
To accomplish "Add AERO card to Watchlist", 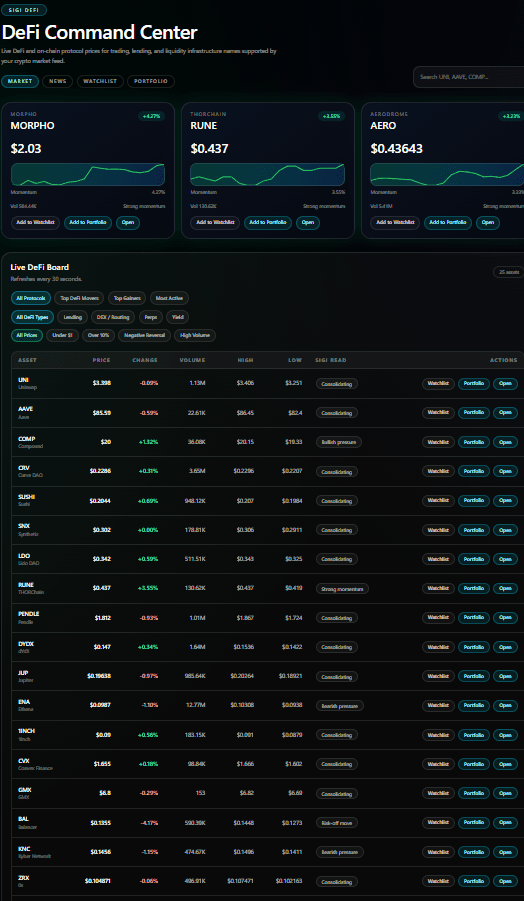I will pyautogui.click(x=395, y=222).
